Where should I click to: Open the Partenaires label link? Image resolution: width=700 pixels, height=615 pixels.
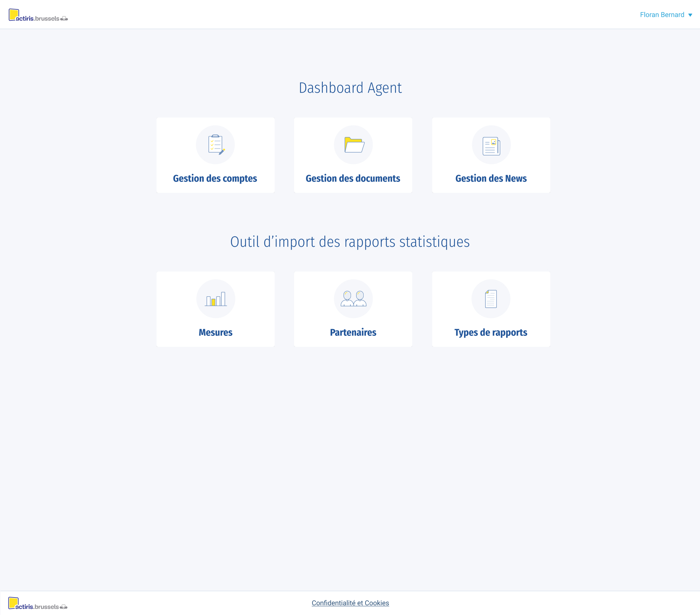(x=353, y=333)
